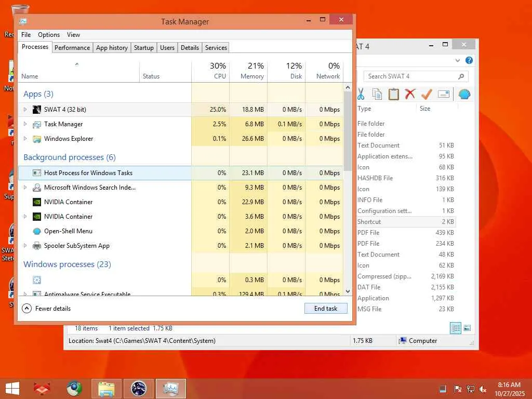Click the network tray icon
The image size is (532, 399).
pos(470,389)
